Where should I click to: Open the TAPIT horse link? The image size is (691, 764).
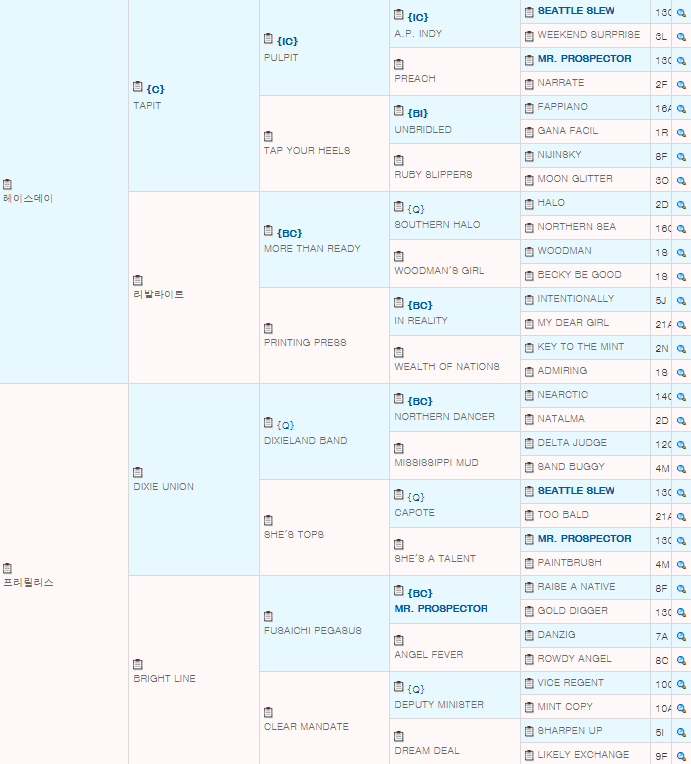click(147, 105)
